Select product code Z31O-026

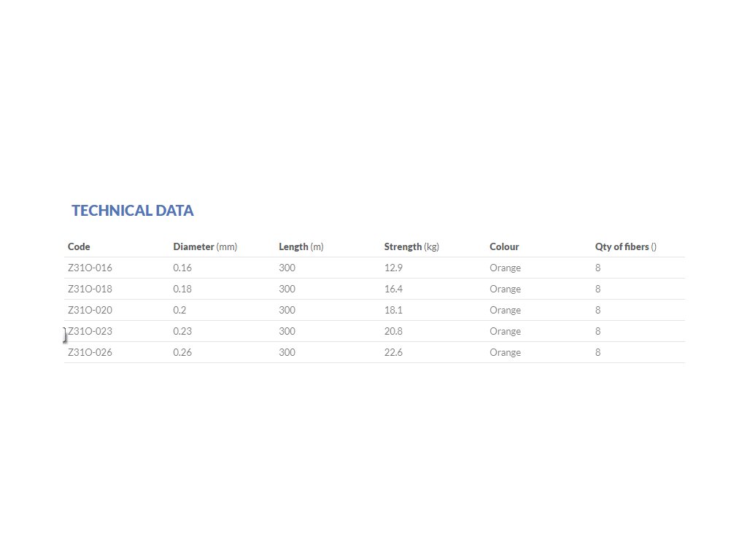click(x=90, y=352)
